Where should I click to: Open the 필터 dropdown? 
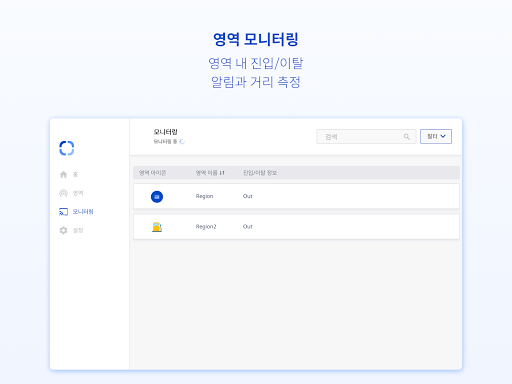click(x=436, y=136)
